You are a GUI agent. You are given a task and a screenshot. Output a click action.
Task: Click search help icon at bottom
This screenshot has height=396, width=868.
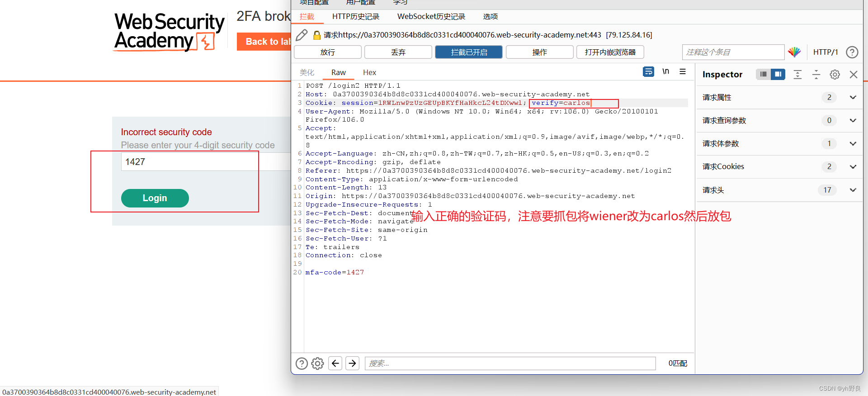pos(302,363)
